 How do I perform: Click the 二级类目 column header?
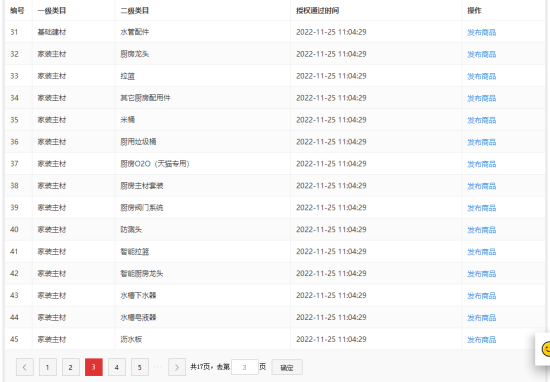(x=135, y=11)
